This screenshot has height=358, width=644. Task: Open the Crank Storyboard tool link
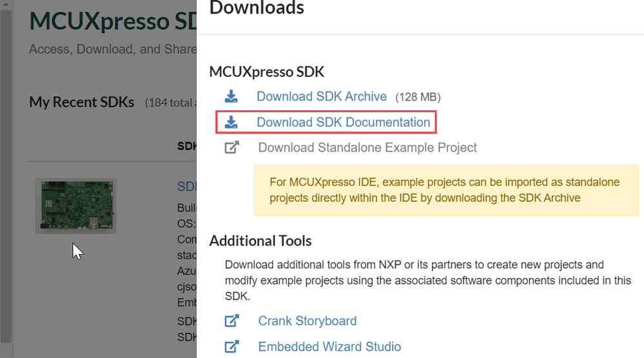[307, 321]
